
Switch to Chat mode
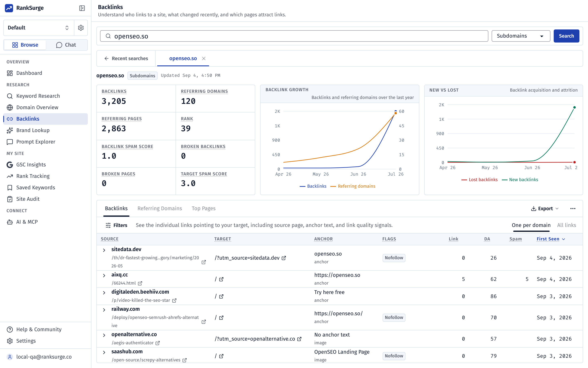click(x=66, y=45)
